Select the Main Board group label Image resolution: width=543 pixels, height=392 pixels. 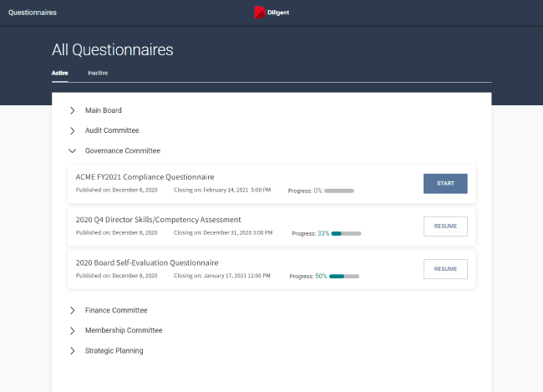pyautogui.click(x=104, y=110)
